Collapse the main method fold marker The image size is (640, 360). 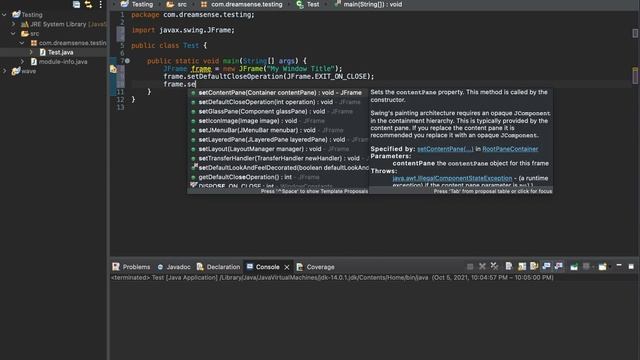point(127,61)
